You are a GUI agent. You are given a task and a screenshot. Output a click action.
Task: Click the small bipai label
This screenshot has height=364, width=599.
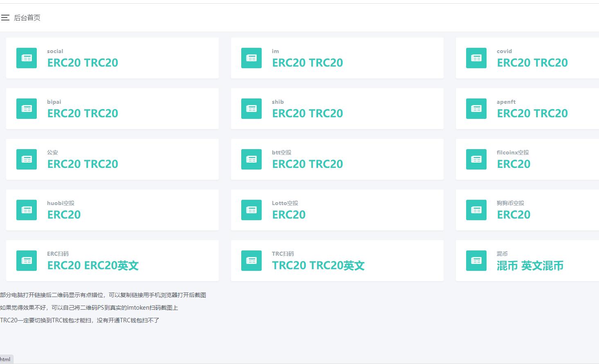[x=54, y=102]
